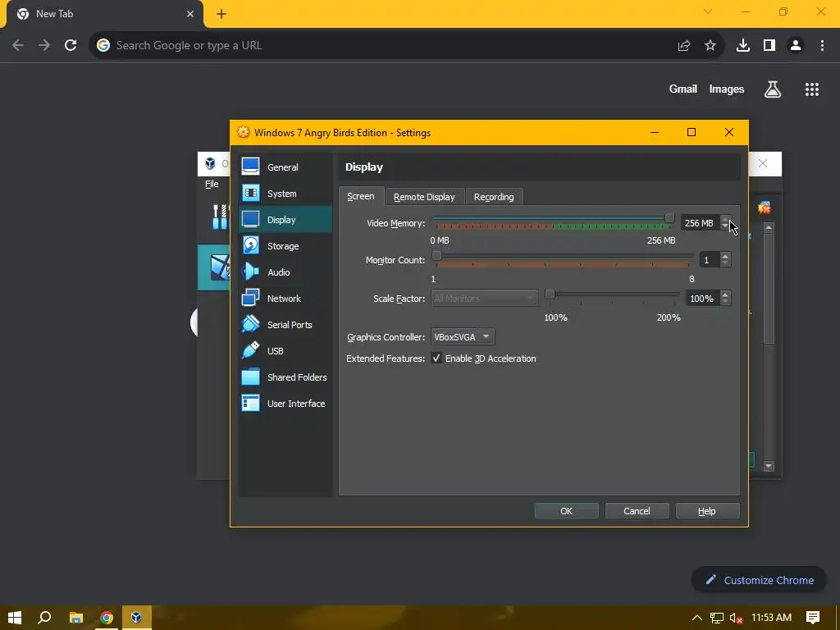Open Chrome three-dot menu
Screen dimensions: 840x630
822,46
